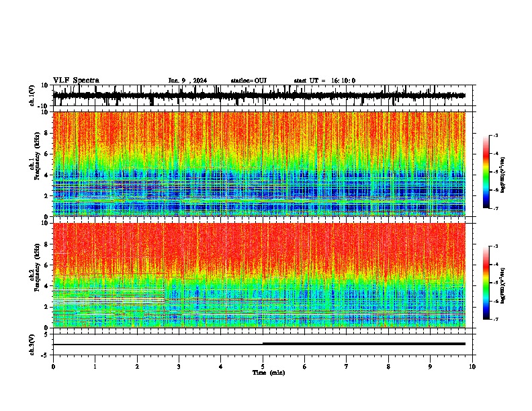Click the time axis tick label 7
The width and height of the screenshot is (532, 411).
click(x=347, y=367)
